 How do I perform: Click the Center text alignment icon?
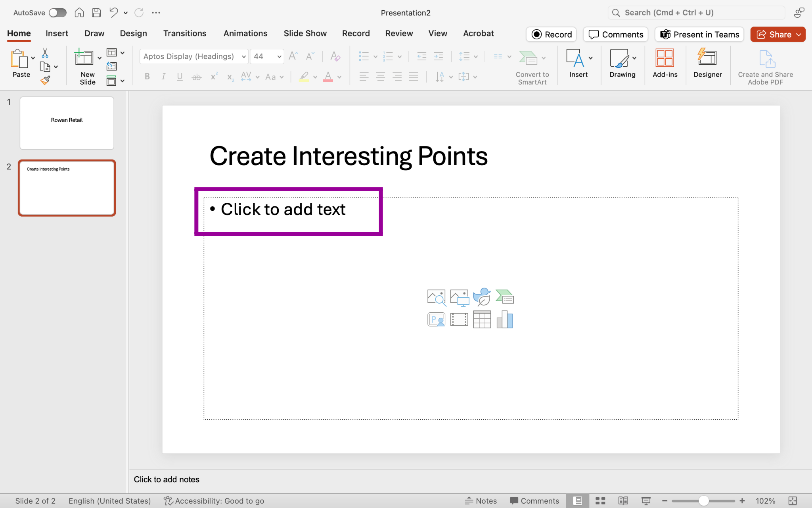[x=381, y=77]
